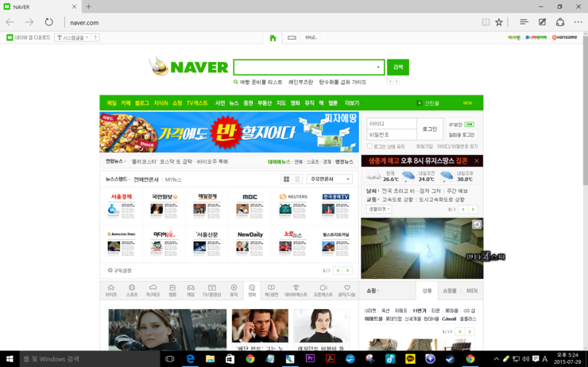Click the 네이버 앱 다운로드 link
The width and height of the screenshot is (588, 367).
pyautogui.click(x=29, y=37)
